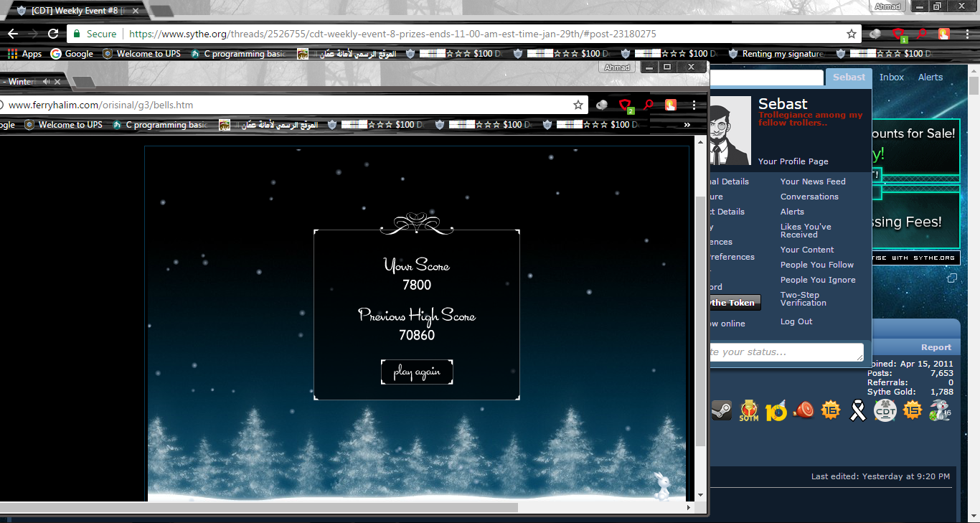Image resolution: width=980 pixels, height=523 pixels.
Task: Open Your Profile Page link
Action: pyautogui.click(x=793, y=161)
